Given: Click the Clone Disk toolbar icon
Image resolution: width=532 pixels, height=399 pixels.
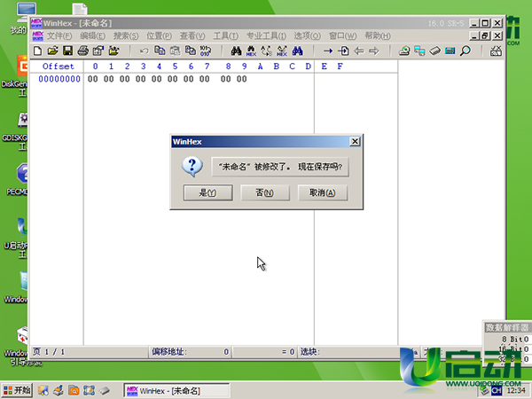Looking at the screenshot, I should (419, 51).
